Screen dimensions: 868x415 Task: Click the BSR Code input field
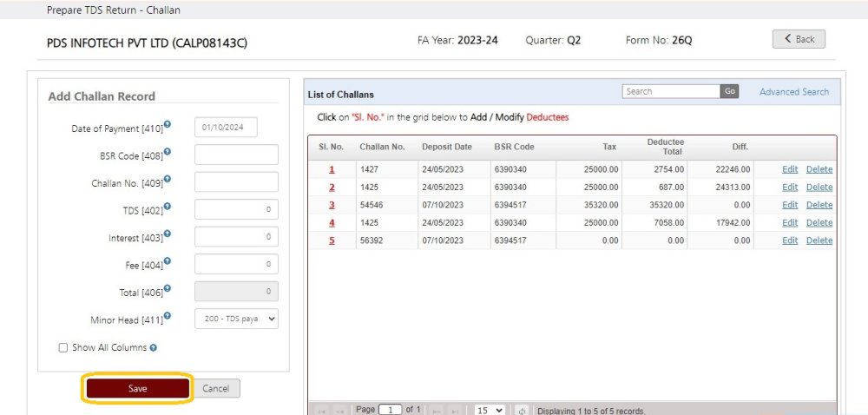(236, 155)
